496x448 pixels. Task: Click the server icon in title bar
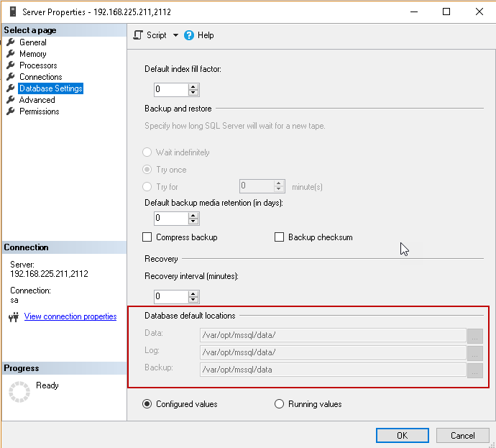click(x=13, y=12)
